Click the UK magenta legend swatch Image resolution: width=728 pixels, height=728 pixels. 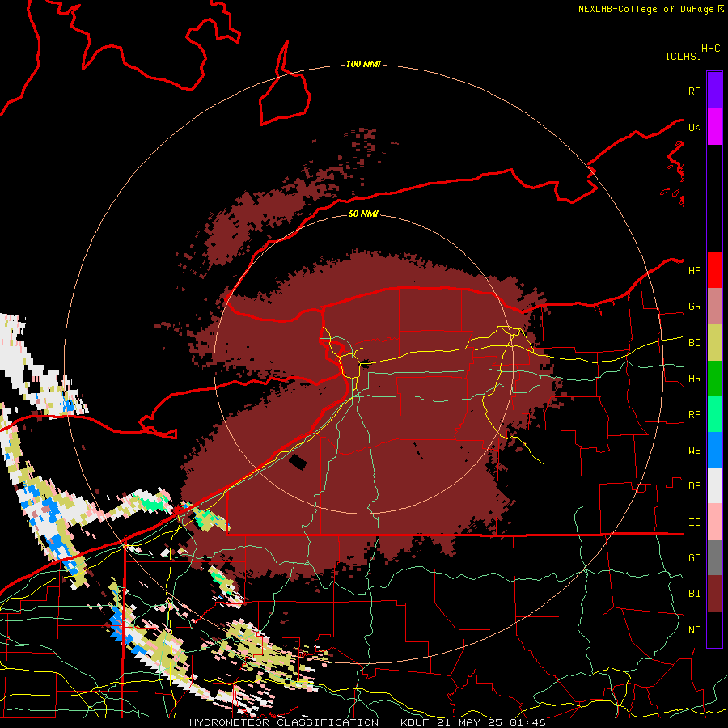click(714, 127)
